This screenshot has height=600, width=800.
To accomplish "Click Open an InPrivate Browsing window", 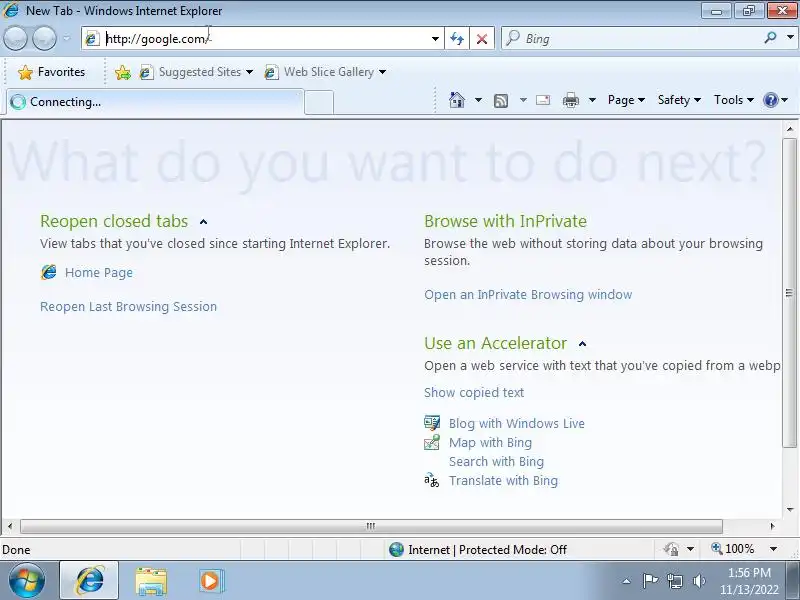I will point(528,294).
